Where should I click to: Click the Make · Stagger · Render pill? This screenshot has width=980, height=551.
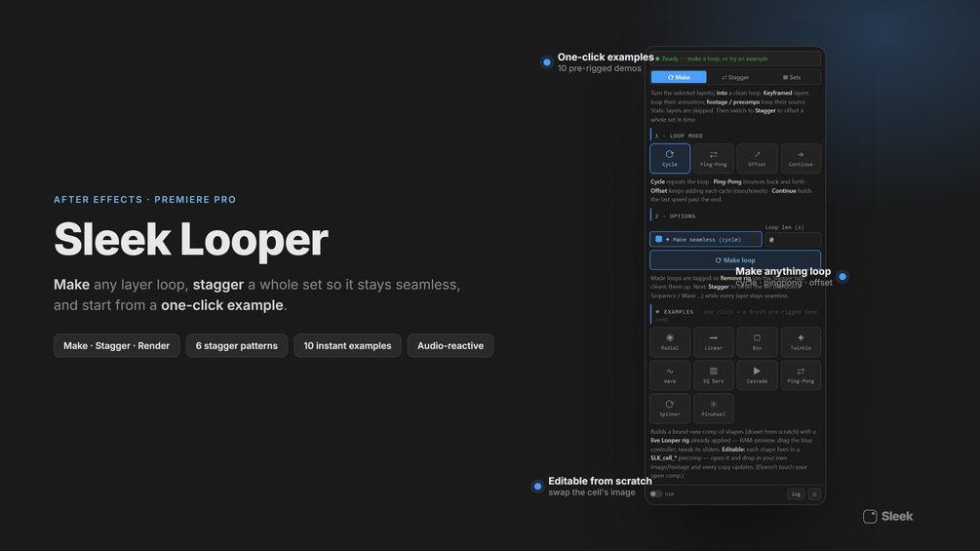(x=116, y=345)
